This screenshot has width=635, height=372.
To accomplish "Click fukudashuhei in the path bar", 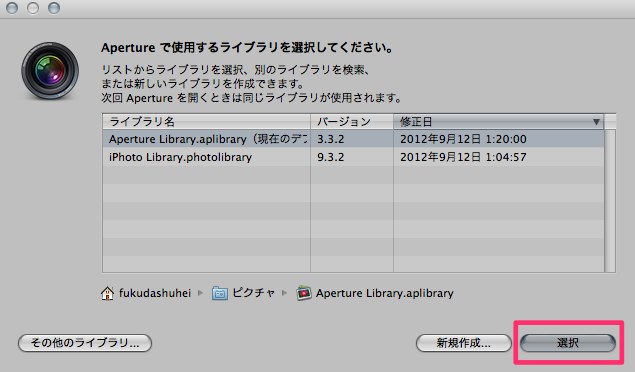I will coord(155,293).
